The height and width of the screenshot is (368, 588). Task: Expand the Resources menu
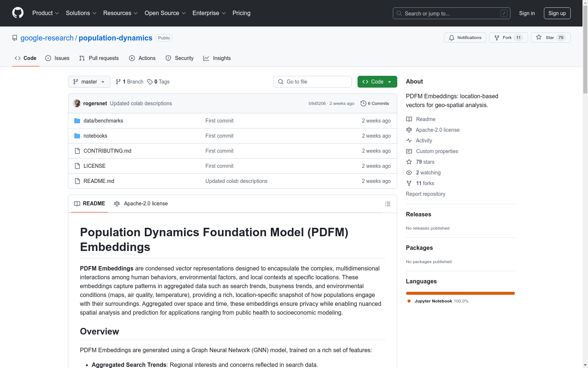[x=120, y=13]
